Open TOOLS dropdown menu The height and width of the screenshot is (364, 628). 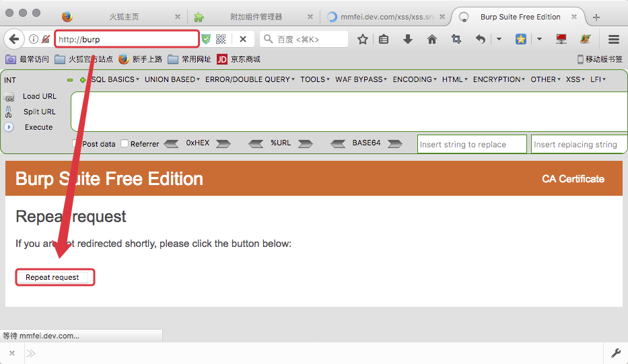pos(315,79)
